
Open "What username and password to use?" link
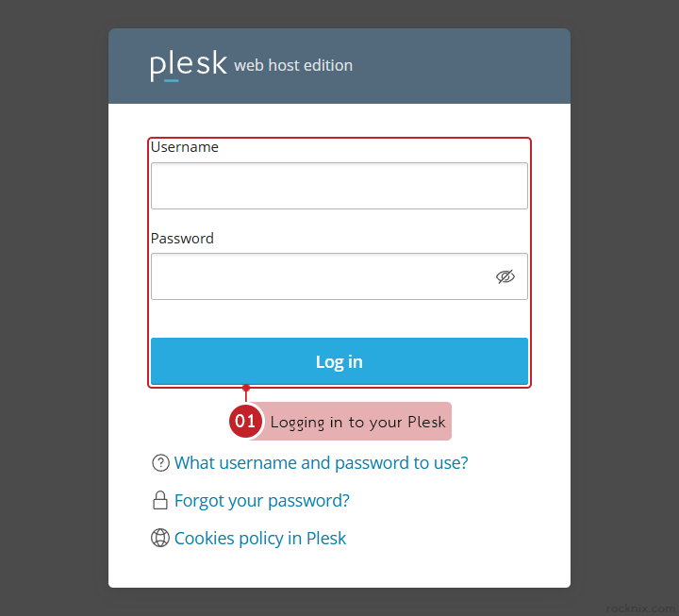coord(321,463)
